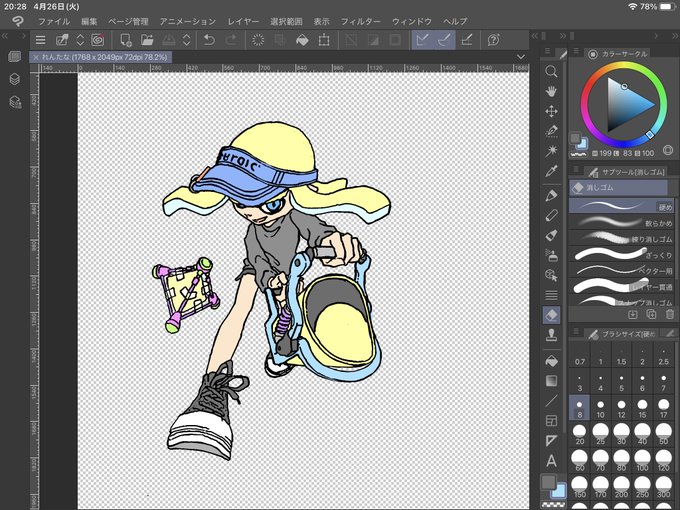Viewport: 680px width, 510px height.
Task: Click up-down arrows beside quick-access icon
Action: click(x=80, y=40)
